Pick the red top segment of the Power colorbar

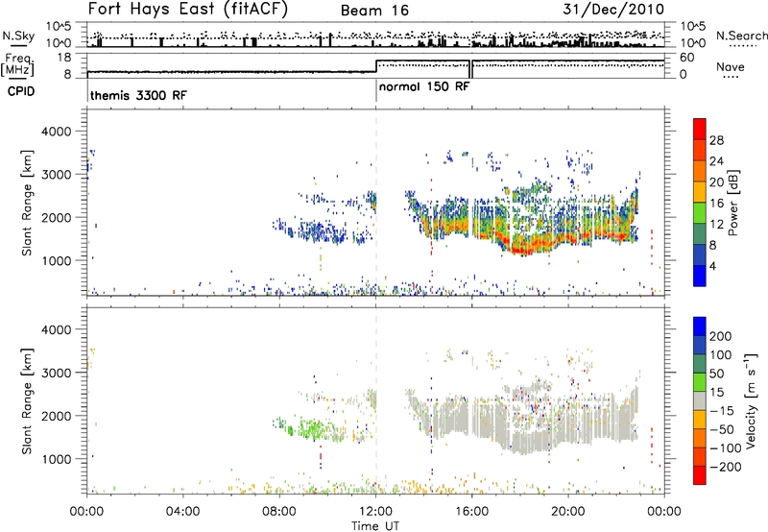click(x=700, y=129)
